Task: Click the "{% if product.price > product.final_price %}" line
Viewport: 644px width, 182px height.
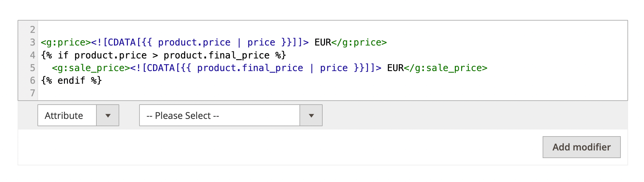Action: (163, 55)
